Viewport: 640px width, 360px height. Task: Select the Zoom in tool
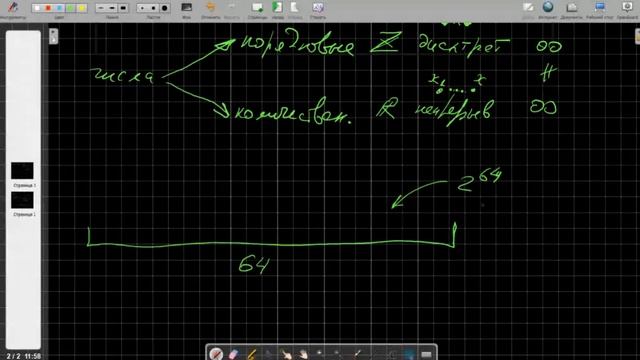click(320, 354)
